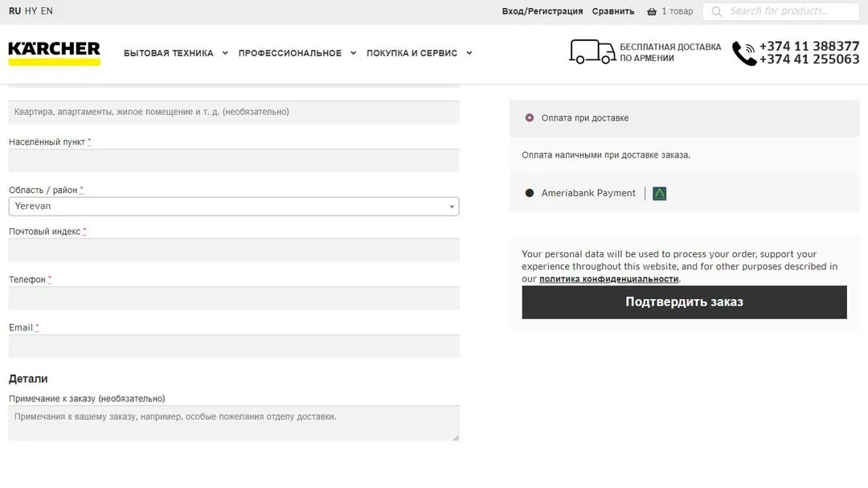Focus the Почтовый индекс input field
This screenshot has width=868, height=488.
click(234, 250)
